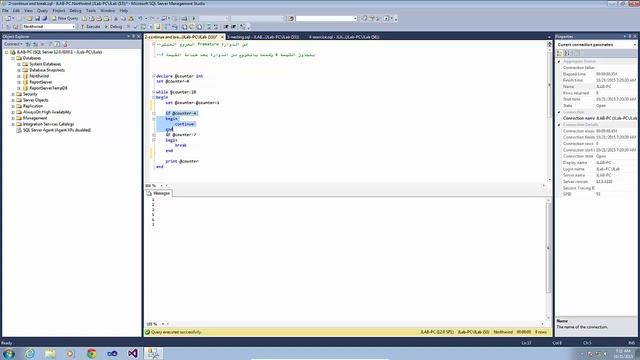Expand the Server Objects folder
The image size is (640, 360).
(13, 100)
